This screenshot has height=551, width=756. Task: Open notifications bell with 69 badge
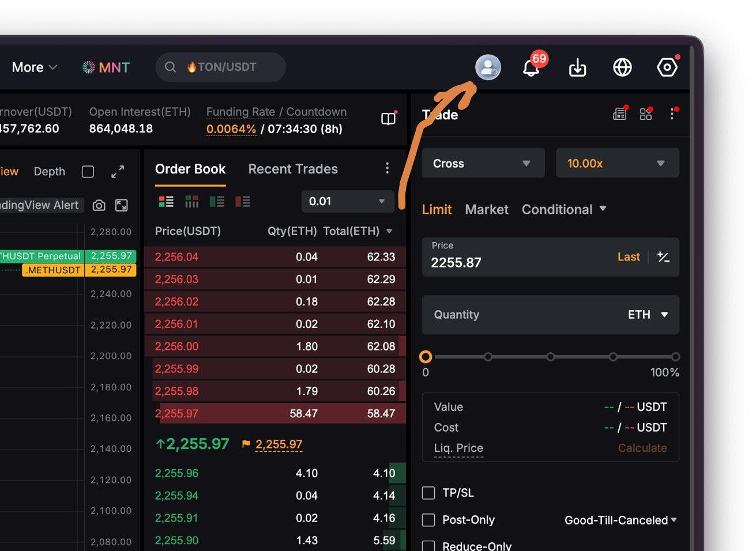click(531, 67)
